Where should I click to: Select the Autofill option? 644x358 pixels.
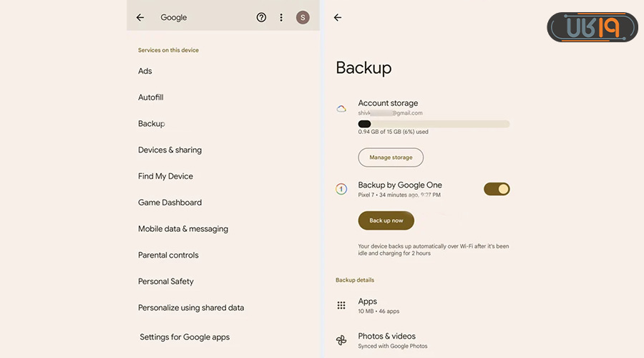pyautogui.click(x=151, y=97)
